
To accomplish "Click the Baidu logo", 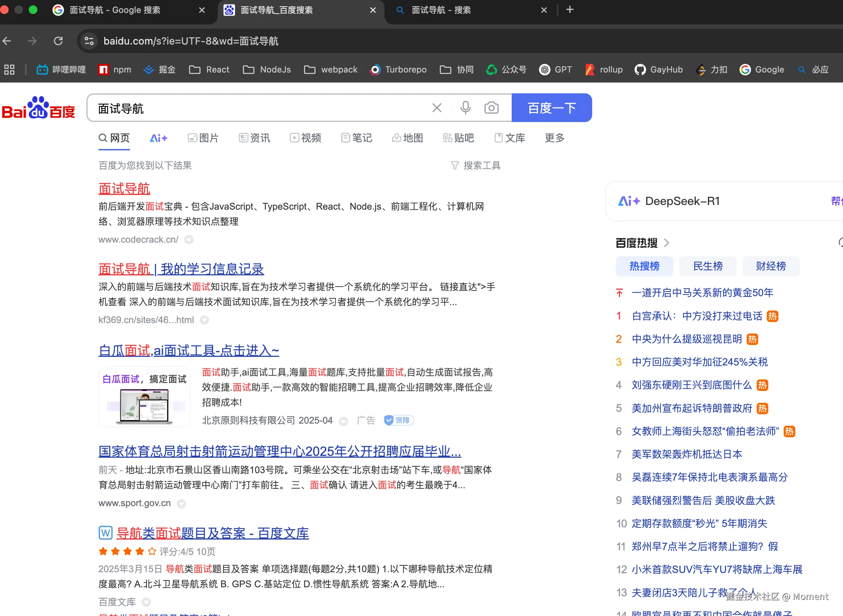I will coord(38,108).
